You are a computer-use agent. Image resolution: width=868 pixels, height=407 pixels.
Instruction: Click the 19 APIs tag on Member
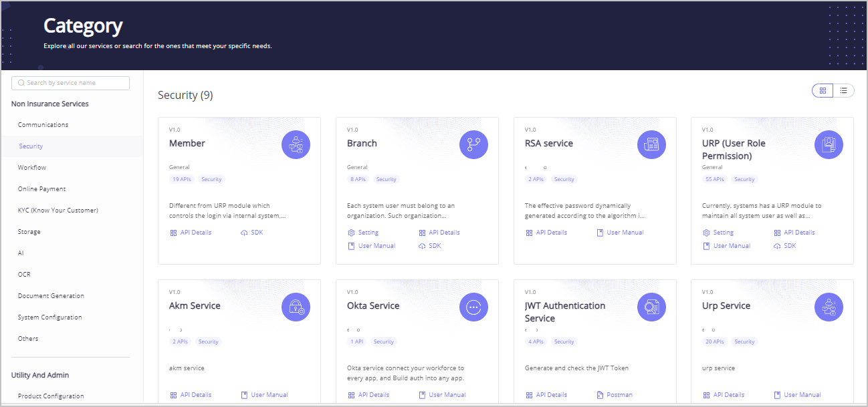point(182,179)
